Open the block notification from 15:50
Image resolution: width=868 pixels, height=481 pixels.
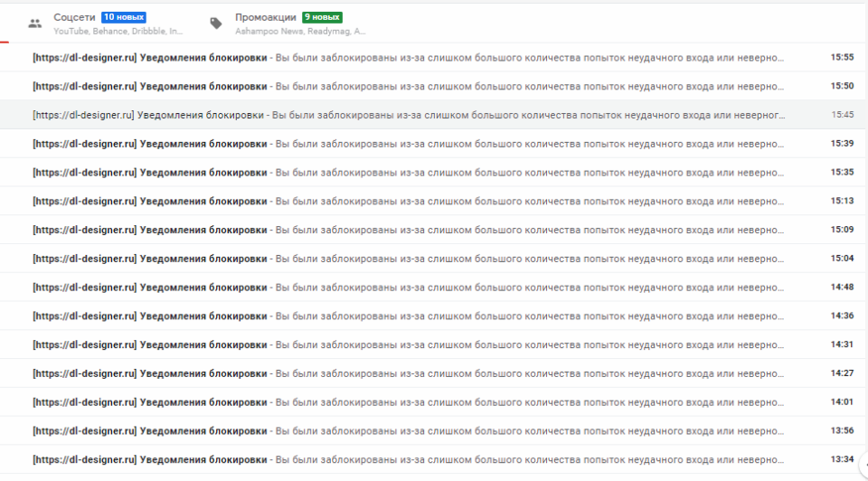(x=407, y=86)
